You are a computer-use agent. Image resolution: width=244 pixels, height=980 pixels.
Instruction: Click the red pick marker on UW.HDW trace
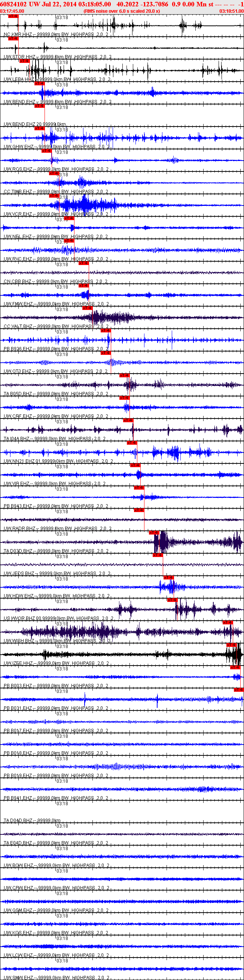coord(169,578)
